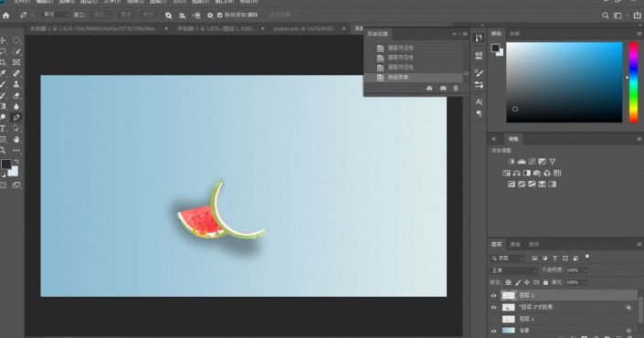644x338 pixels.
Task: Open the layer filter 类型 dropdown
Action: click(508, 259)
